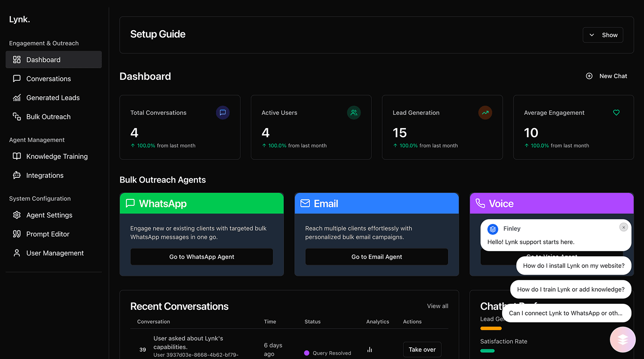Click the Generated Leads chart icon
This screenshot has width=644, height=359.
tap(17, 98)
